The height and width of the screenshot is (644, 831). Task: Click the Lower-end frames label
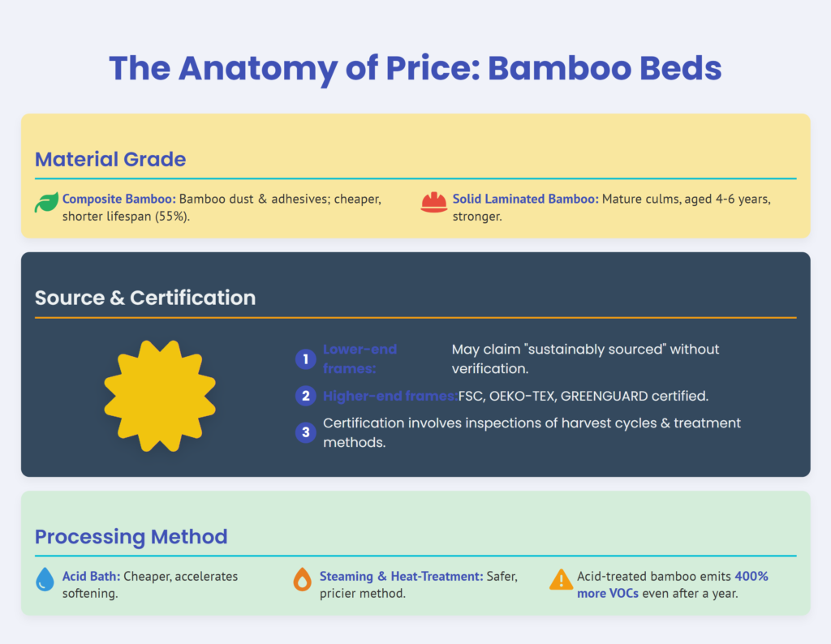(x=360, y=358)
